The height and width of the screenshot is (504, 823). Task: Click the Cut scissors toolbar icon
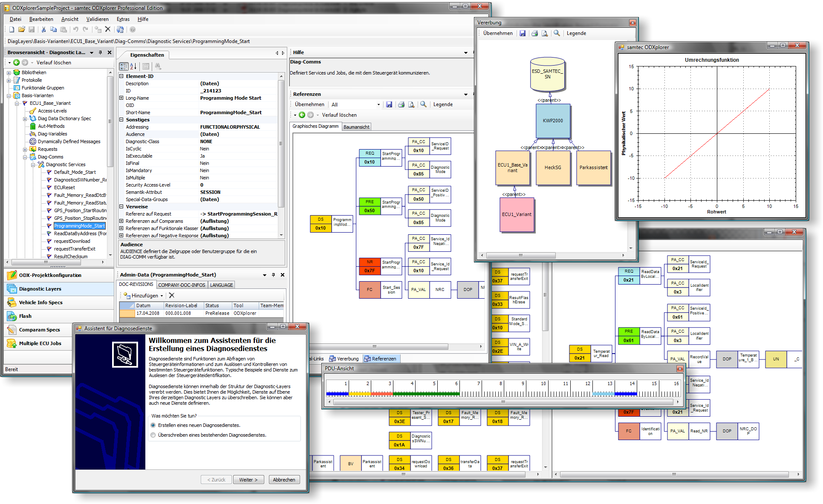point(43,29)
